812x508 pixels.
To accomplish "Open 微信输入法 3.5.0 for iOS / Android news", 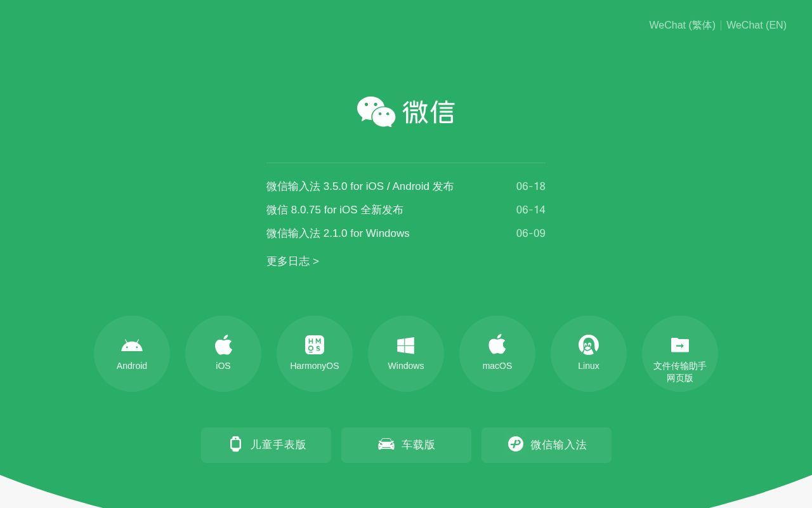I will [x=360, y=187].
